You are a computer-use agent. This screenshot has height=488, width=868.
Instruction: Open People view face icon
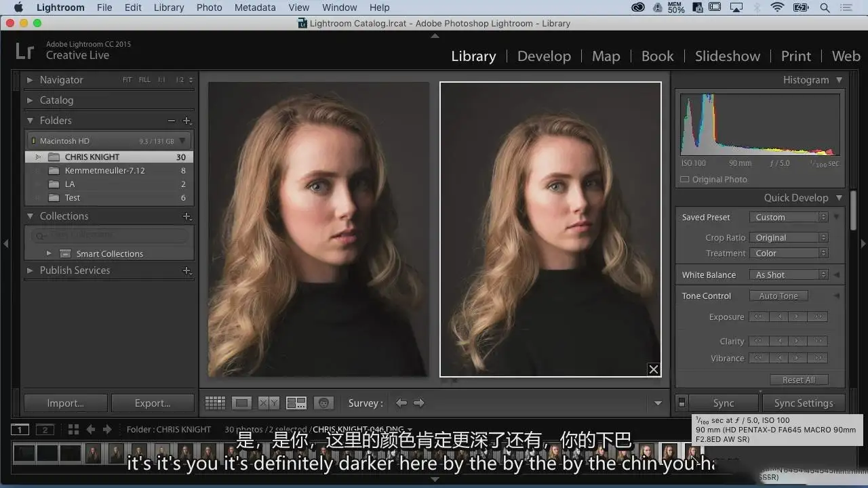[324, 403]
